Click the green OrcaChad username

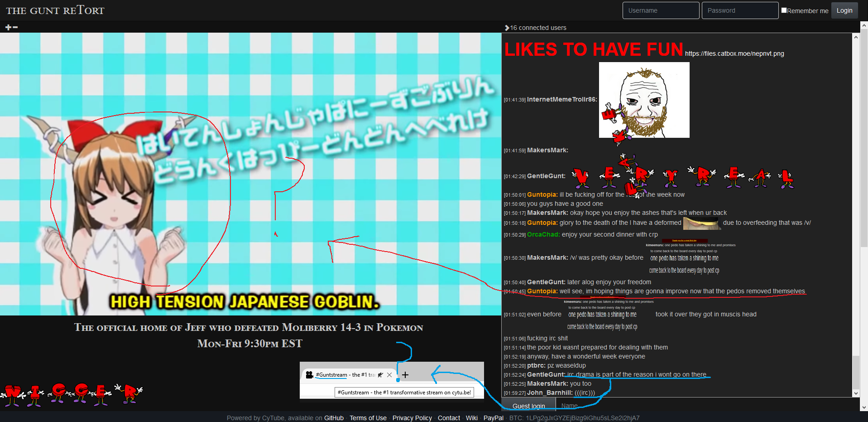pyautogui.click(x=543, y=234)
